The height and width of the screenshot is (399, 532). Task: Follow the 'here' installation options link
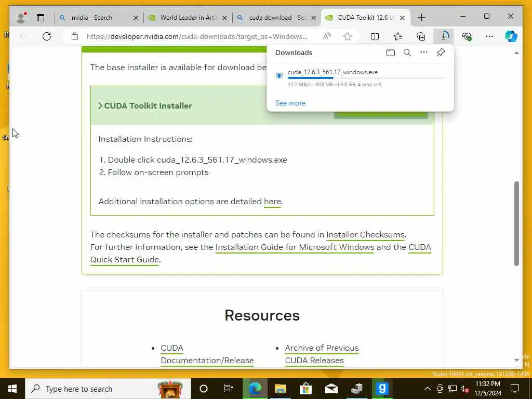coord(272,202)
